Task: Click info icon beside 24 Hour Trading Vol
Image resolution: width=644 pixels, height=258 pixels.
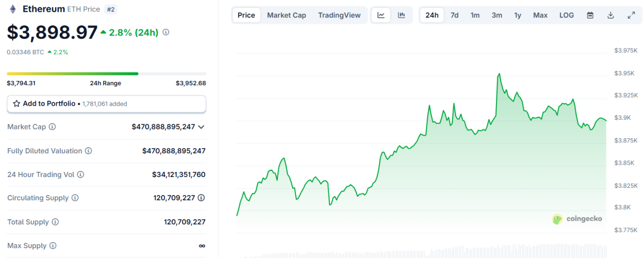Action: click(80, 175)
